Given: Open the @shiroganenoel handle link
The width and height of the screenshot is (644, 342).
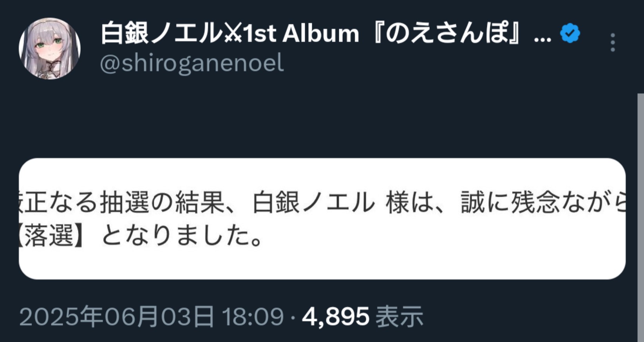Looking at the screenshot, I should 192,63.
